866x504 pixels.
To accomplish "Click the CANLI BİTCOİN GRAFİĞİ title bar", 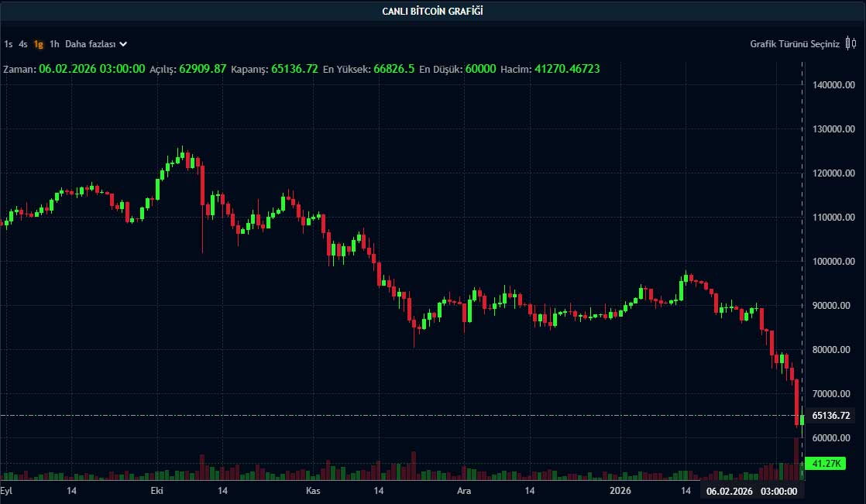I will pyautogui.click(x=433, y=10).
